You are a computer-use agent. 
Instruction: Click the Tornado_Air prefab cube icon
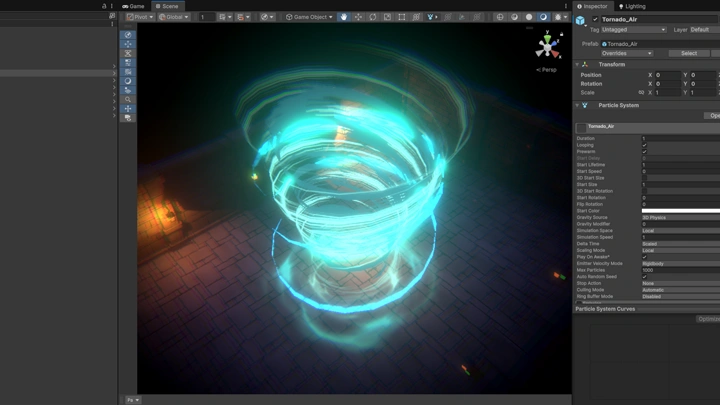click(x=580, y=21)
